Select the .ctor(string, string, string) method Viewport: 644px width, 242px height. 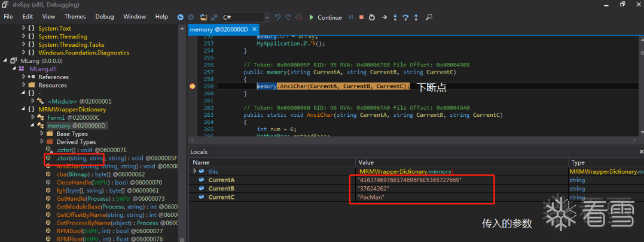point(117,158)
